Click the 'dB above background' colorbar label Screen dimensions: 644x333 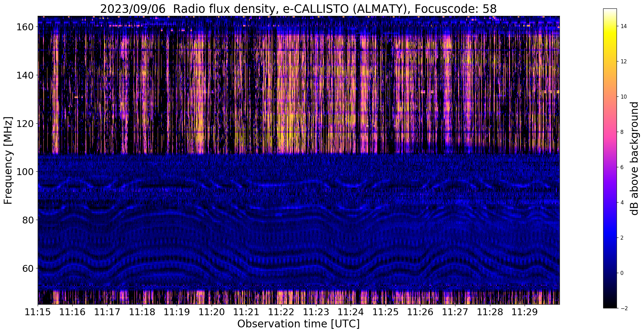[x=635, y=158]
